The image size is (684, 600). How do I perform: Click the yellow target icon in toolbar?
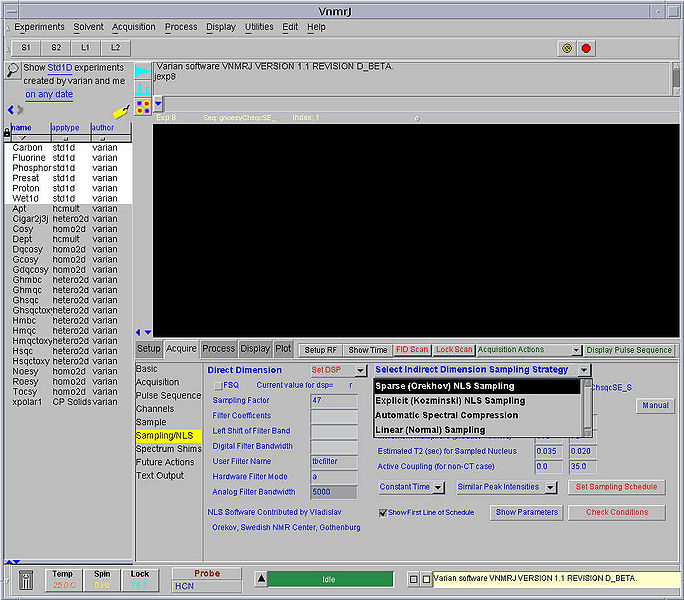click(566, 48)
